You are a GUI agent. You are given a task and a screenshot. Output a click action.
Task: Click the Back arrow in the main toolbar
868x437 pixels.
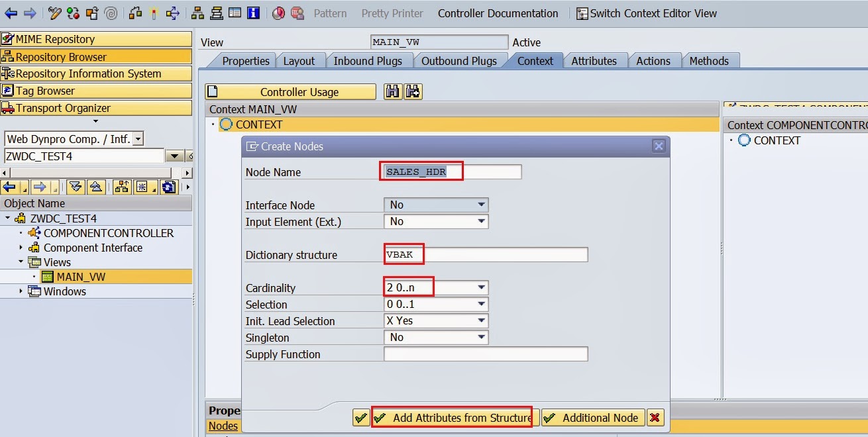pos(10,13)
